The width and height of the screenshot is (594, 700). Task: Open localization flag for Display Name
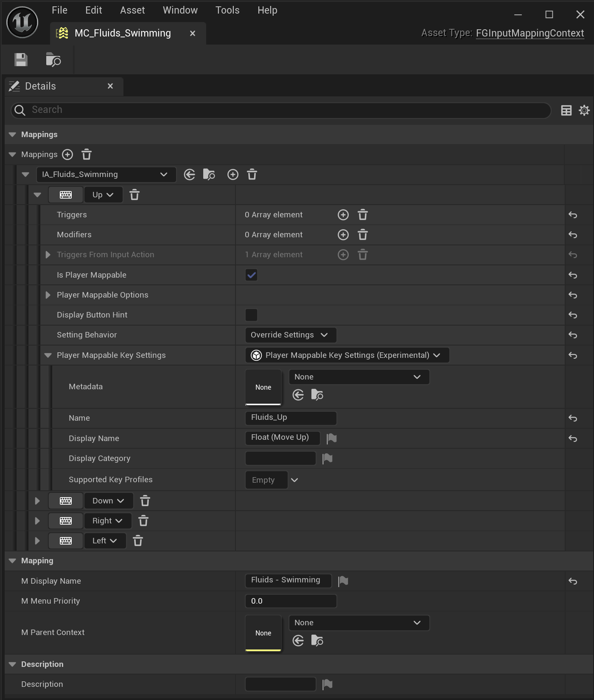(x=332, y=438)
